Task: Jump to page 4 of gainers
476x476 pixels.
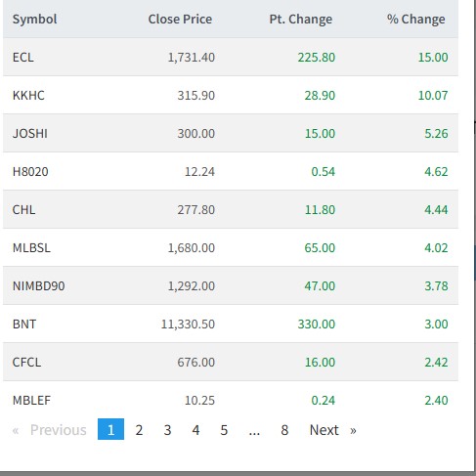Action: 195,430
